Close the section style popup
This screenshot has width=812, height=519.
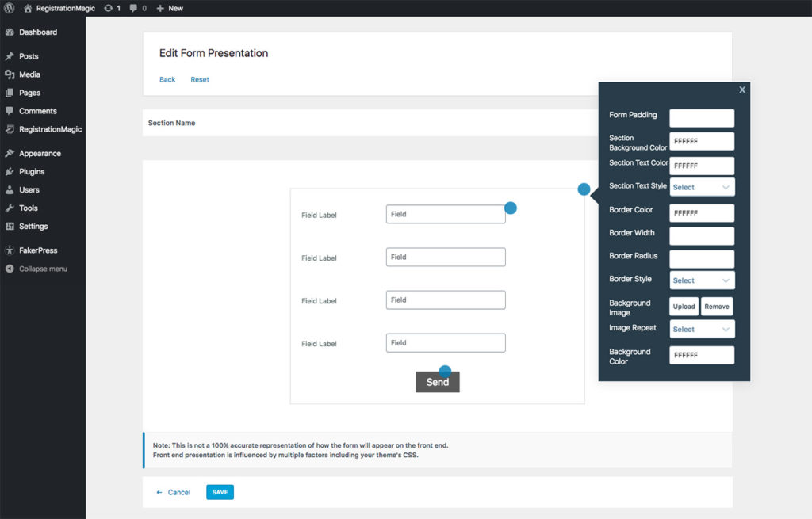pyautogui.click(x=742, y=90)
